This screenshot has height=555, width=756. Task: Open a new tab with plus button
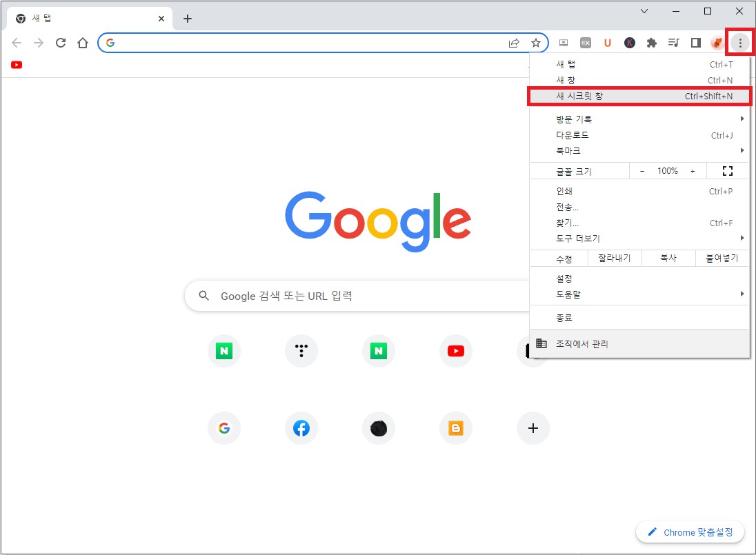pos(188,19)
